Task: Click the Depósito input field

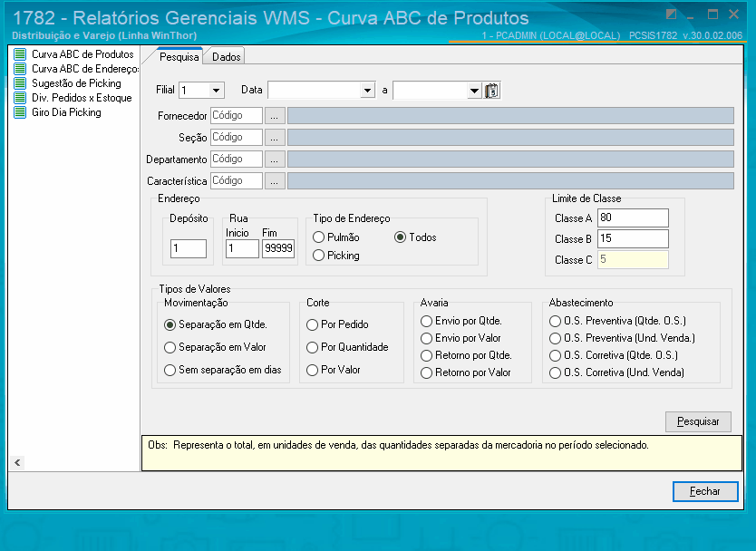Action: 188,248
